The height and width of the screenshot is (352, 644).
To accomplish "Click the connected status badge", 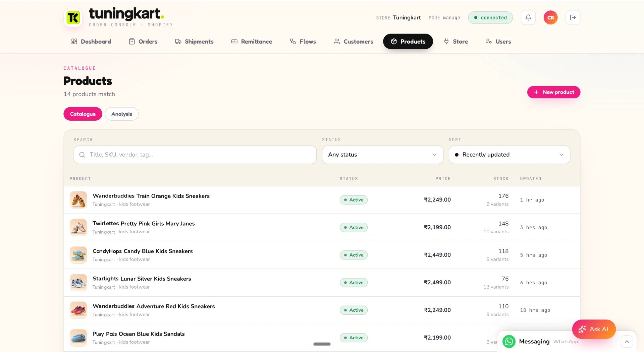I will 490,17.
